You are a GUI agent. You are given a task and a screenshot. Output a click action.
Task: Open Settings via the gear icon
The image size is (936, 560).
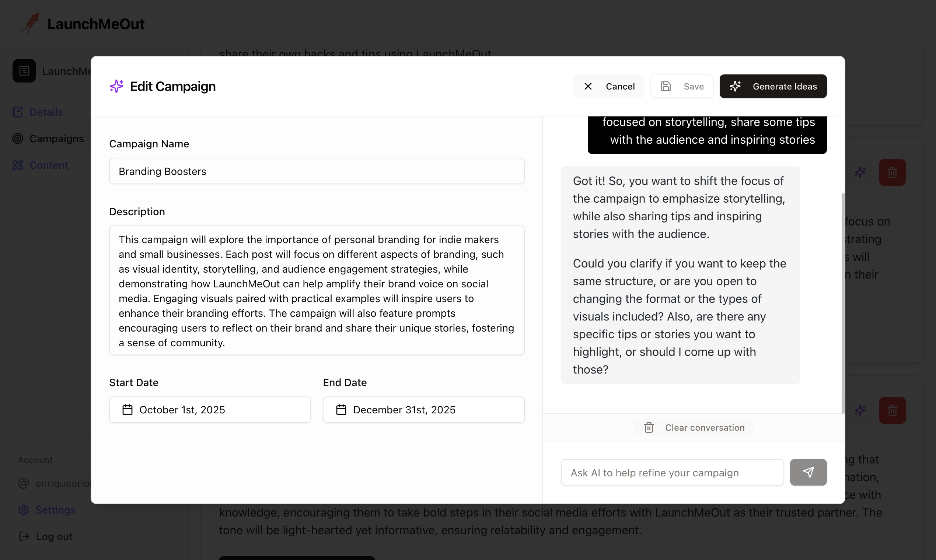tap(24, 510)
